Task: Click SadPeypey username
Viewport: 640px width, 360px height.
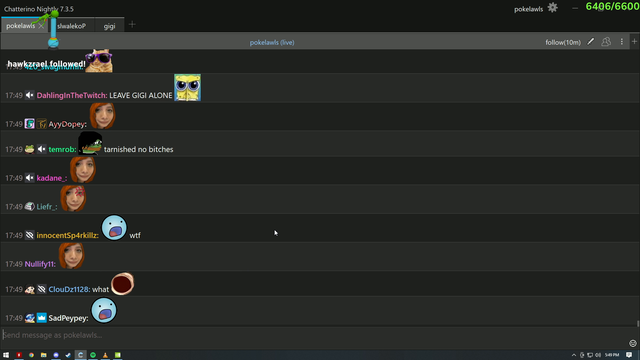Action: pyautogui.click(x=68, y=318)
